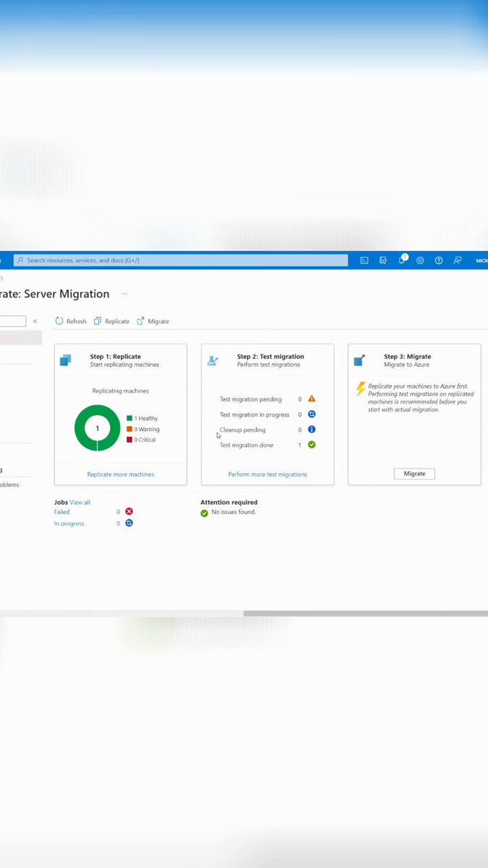
Task: Open the Jobs View all link
Action: tap(80, 502)
